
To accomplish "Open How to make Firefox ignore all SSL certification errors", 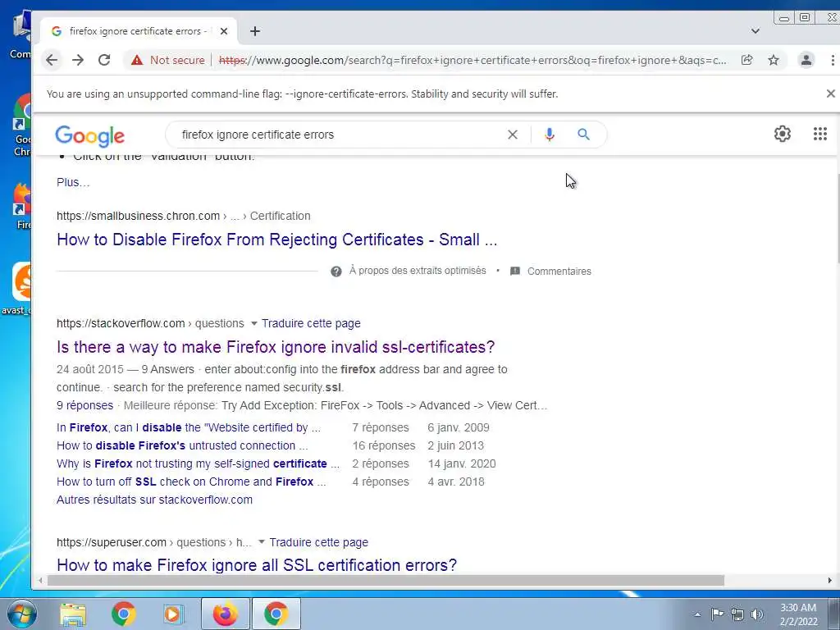I will tap(257, 565).
